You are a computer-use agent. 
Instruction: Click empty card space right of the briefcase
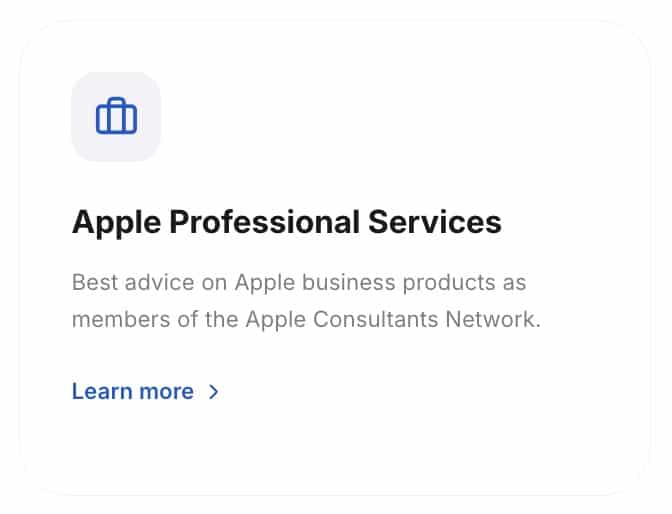[400, 117]
